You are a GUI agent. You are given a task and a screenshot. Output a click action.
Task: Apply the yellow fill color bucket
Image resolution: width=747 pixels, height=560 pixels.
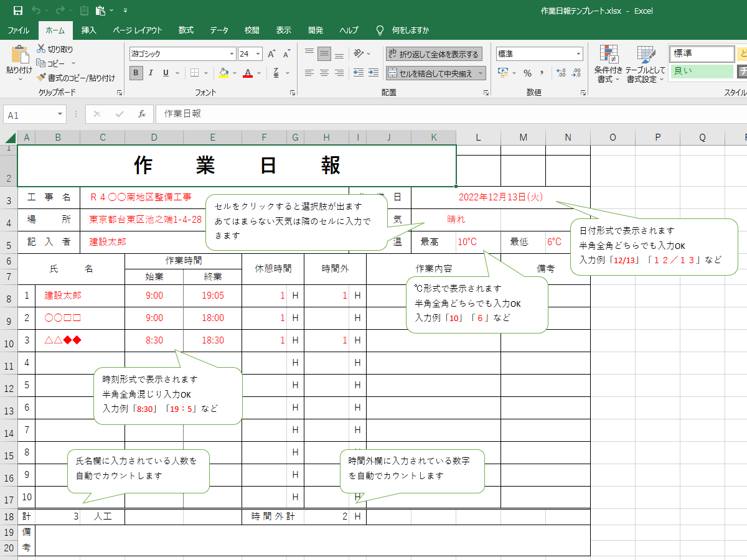(224, 73)
